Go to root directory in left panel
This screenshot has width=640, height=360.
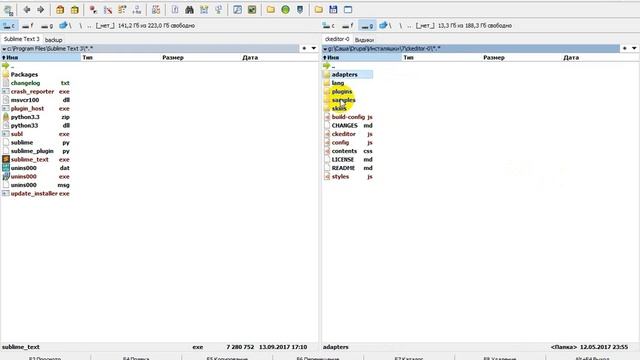pyautogui.click(x=80, y=26)
